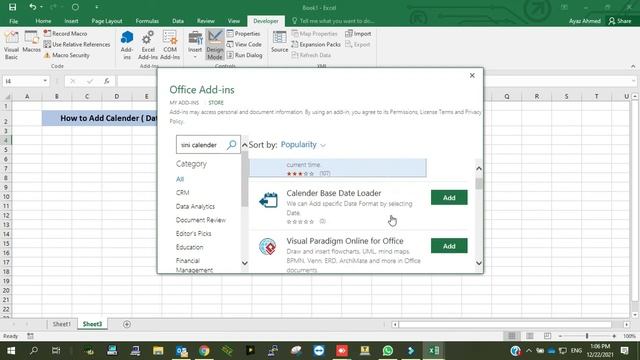Click the search magnifier icon

(232, 144)
